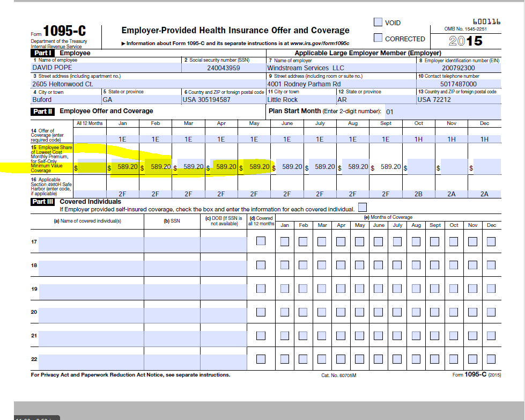
Task: Tick the Jan coverage checkbox on line 18
Action: click(285, 265)
